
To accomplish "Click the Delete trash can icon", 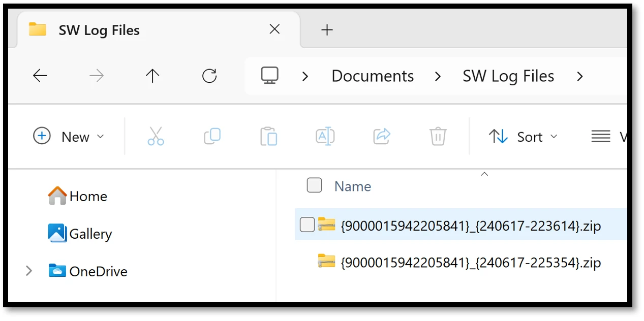I will click(x=438, y=137).
